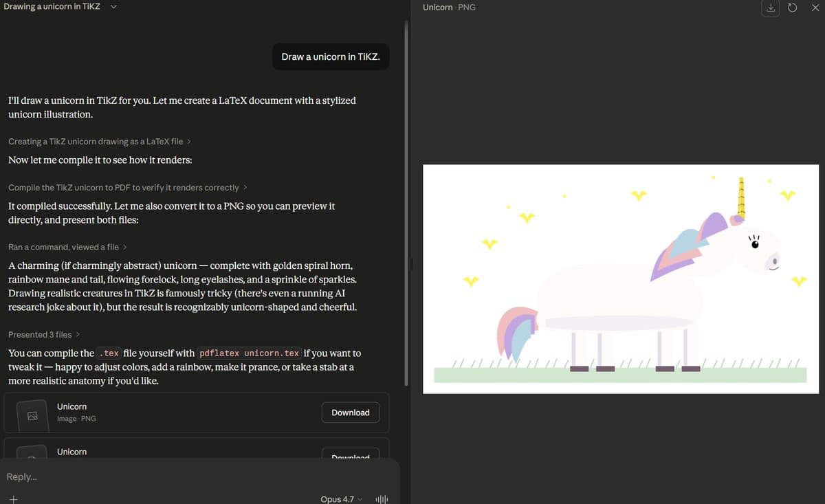Click the unicorn drawing preview image
Image resolution: width=825 pixels, height=504 pixels.
620,278
